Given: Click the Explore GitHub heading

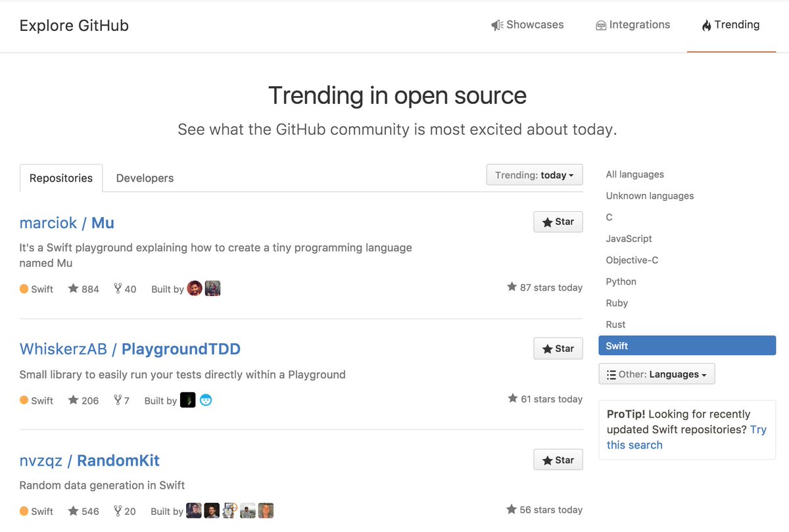Looking at the screenshot, I should [x=74, y=26].
